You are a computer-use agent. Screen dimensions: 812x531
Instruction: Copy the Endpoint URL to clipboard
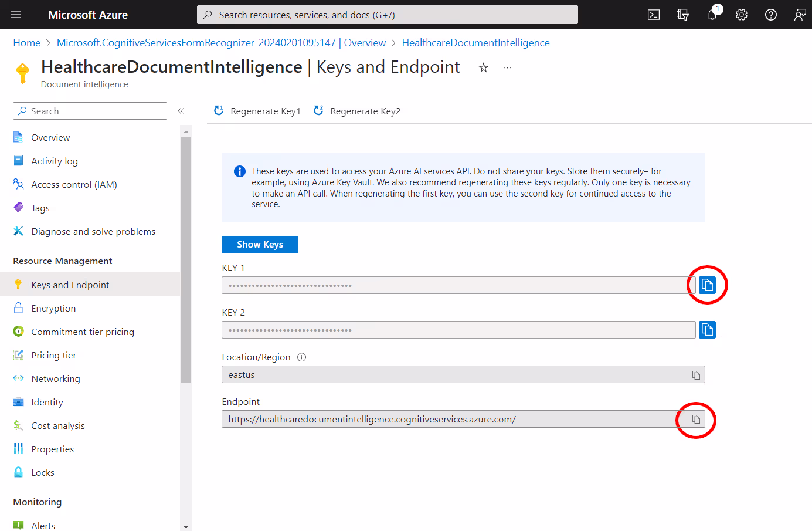(696, 420)
